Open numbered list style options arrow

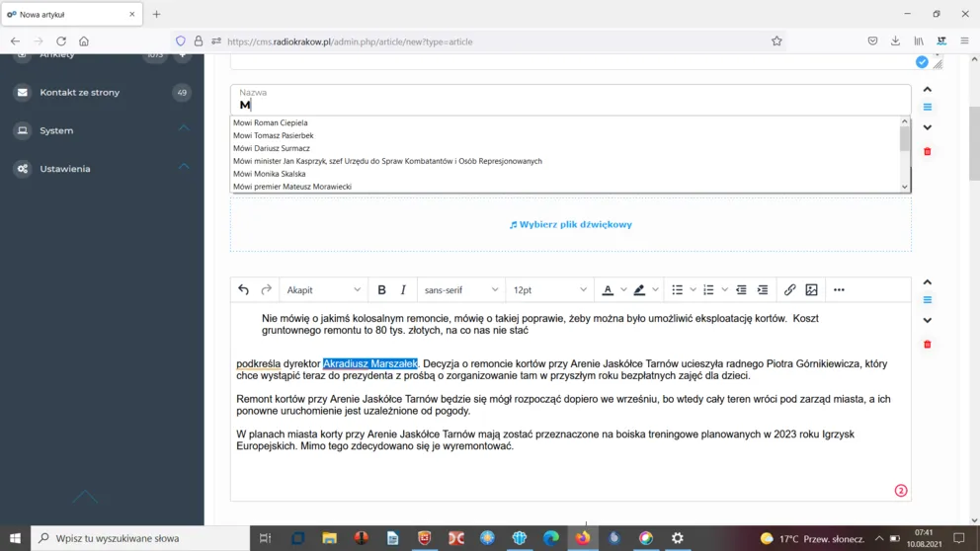[724, 290]
